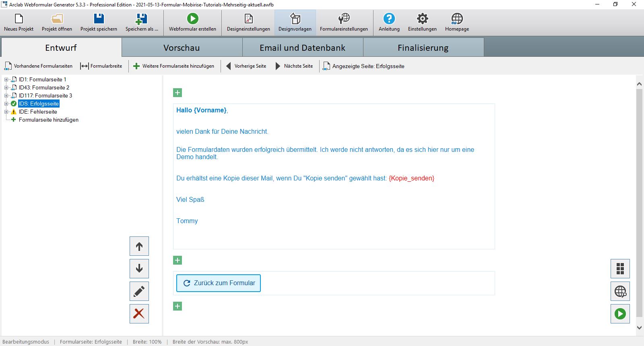Click Formularseite hinzufügen in tree

49,120
